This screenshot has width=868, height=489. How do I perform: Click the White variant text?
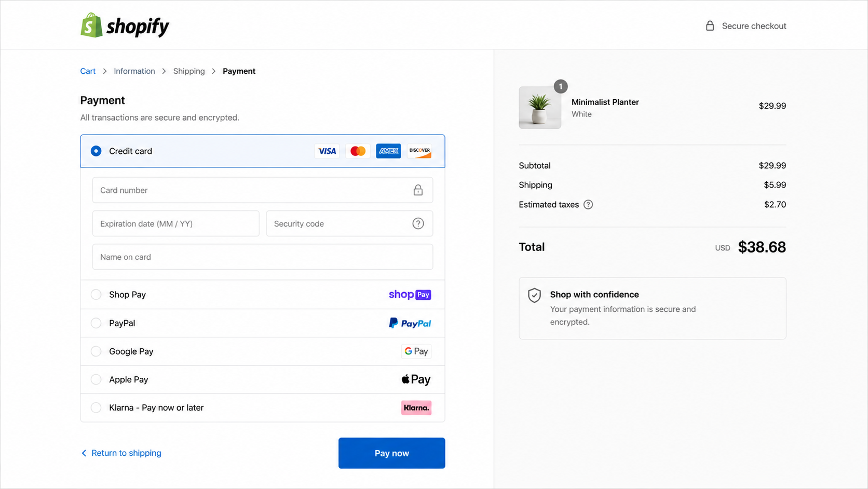point(581,114)
